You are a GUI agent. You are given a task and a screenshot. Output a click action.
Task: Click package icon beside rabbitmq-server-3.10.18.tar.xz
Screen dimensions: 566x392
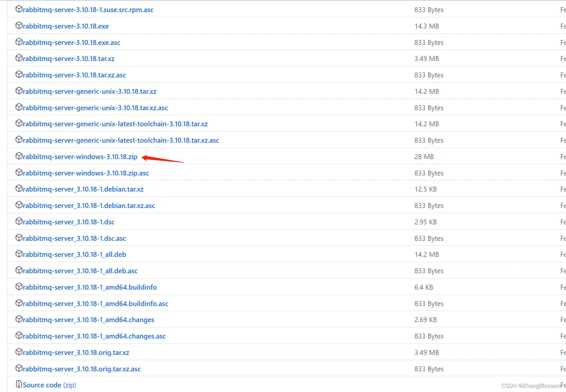click(19, 58)
